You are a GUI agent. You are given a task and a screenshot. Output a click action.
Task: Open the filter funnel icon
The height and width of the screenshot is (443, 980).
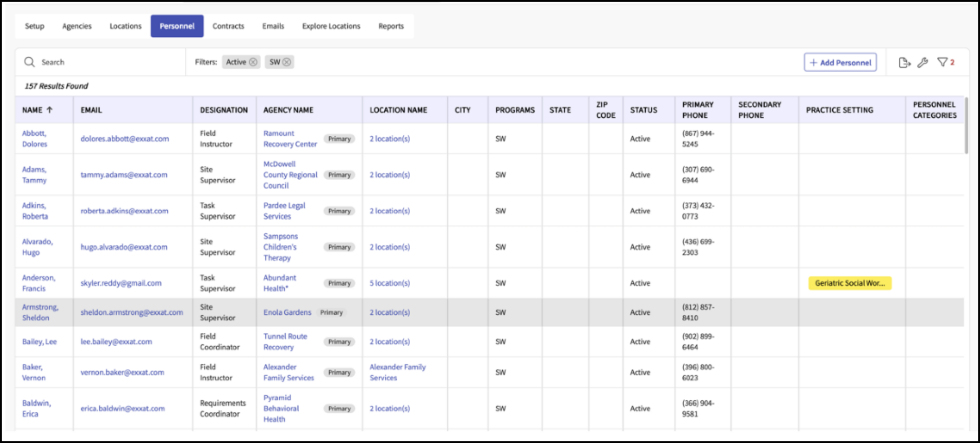point(942,62)
